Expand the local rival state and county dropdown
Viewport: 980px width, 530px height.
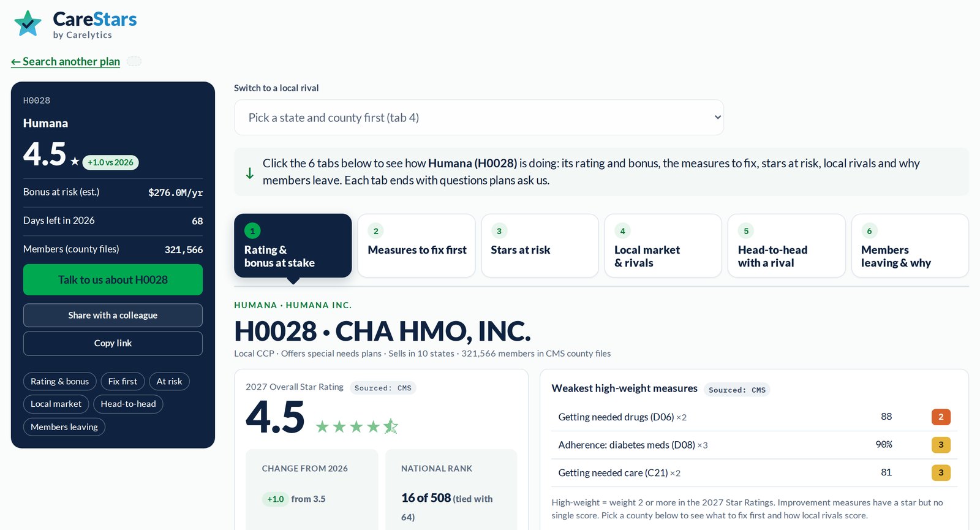click(479, 118)
